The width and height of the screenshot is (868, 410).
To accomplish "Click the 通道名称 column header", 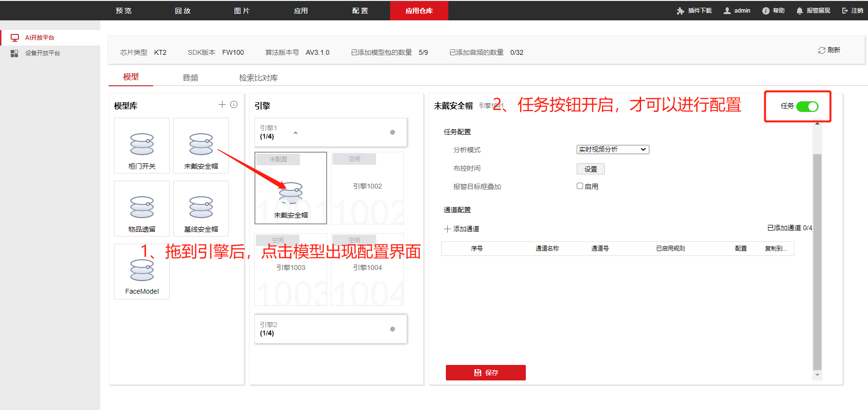I will point(547,249).
